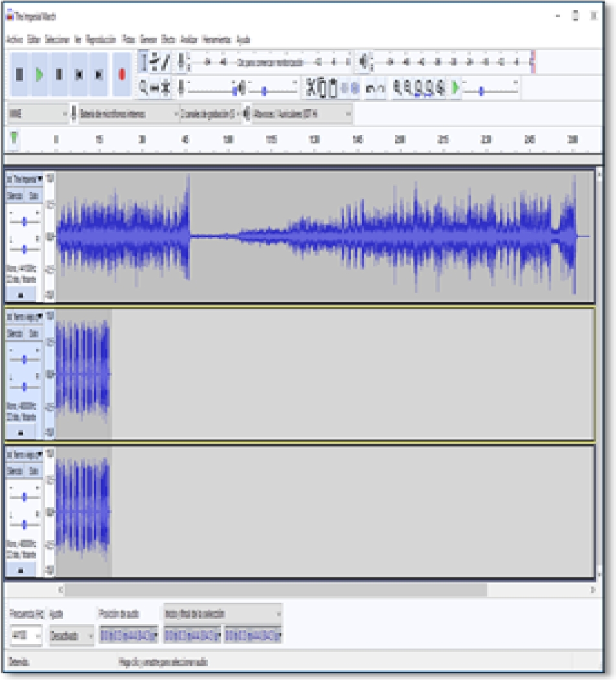Open the MME audio host dropdown
This screenshot has width=616, height=680.
pos(37,114)
